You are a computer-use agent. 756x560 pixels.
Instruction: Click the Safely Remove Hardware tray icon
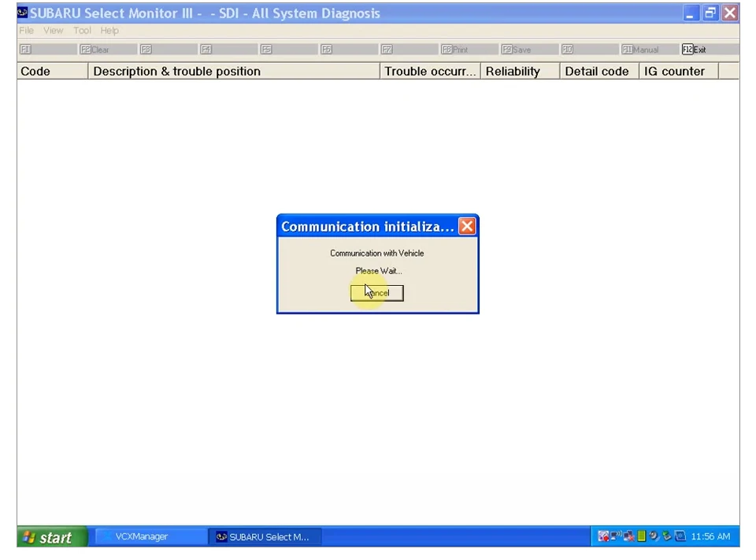(x=667, y=536)
